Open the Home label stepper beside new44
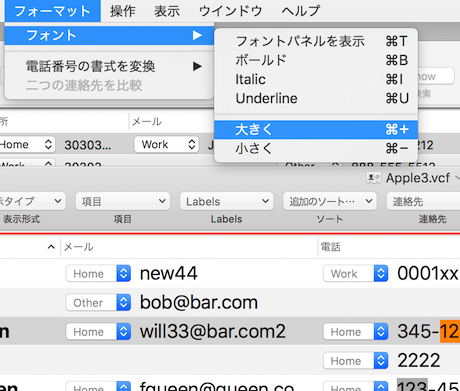Screen dimensions: 460x391 [123, 274]
